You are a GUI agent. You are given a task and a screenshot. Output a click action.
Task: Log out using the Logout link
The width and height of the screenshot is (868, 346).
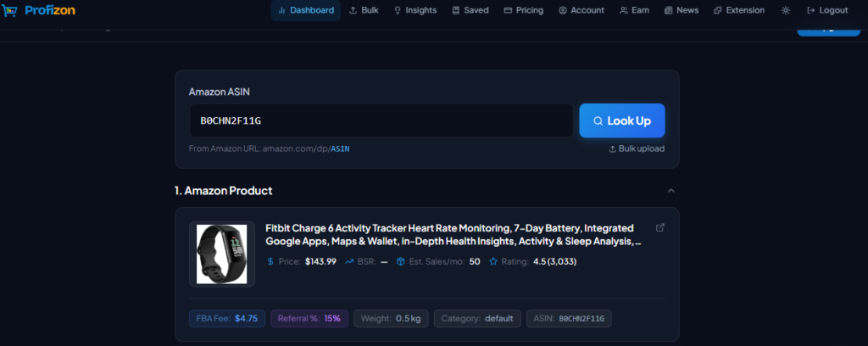pos(827,10)
